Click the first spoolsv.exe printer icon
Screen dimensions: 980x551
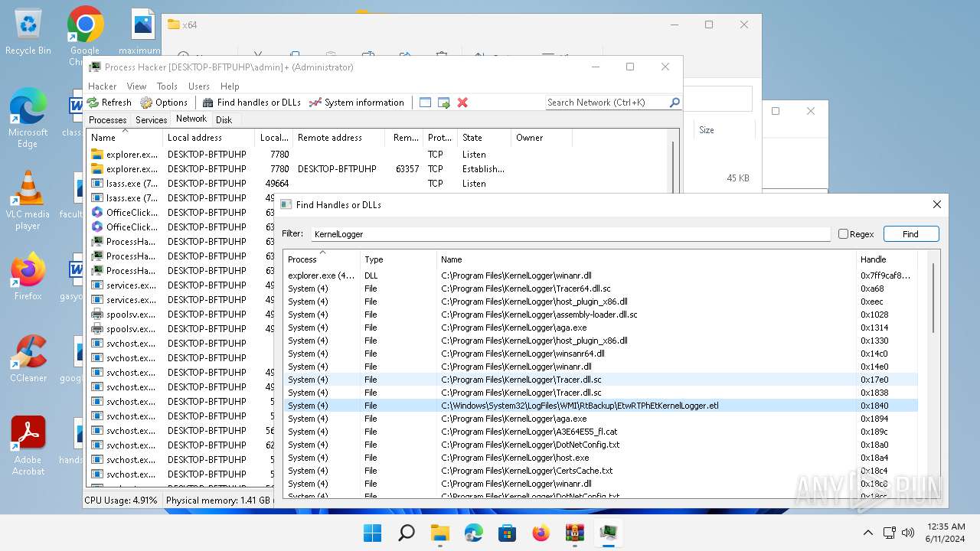point(96,315)
